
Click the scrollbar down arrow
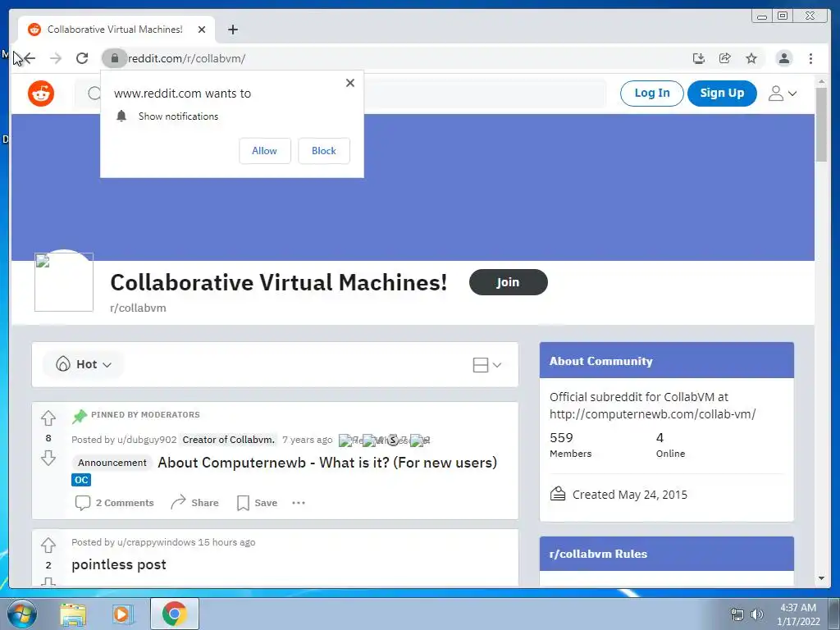click(820, 578)
